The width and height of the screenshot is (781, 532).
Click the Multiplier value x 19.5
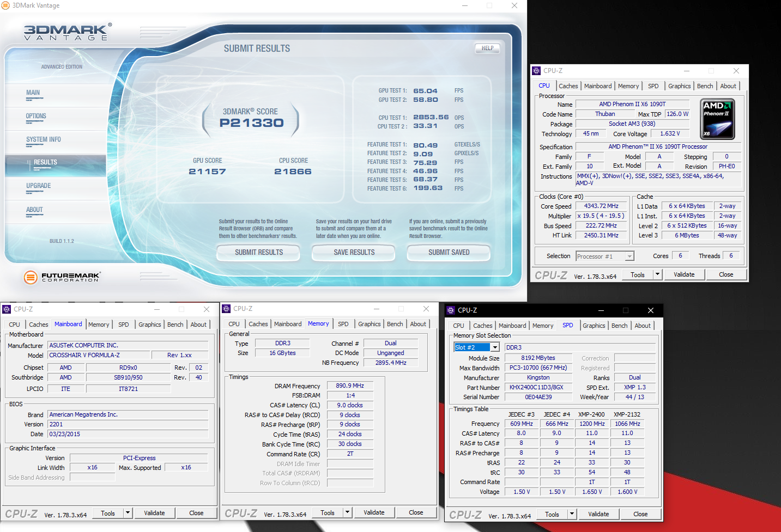click(601, 216)
